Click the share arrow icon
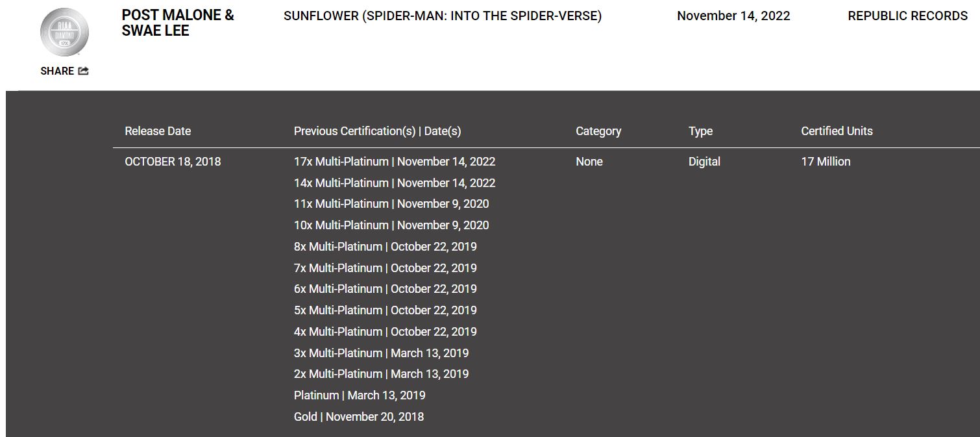Image resolution: width=980 pixels, height=437 pixels. coord(83,71)
